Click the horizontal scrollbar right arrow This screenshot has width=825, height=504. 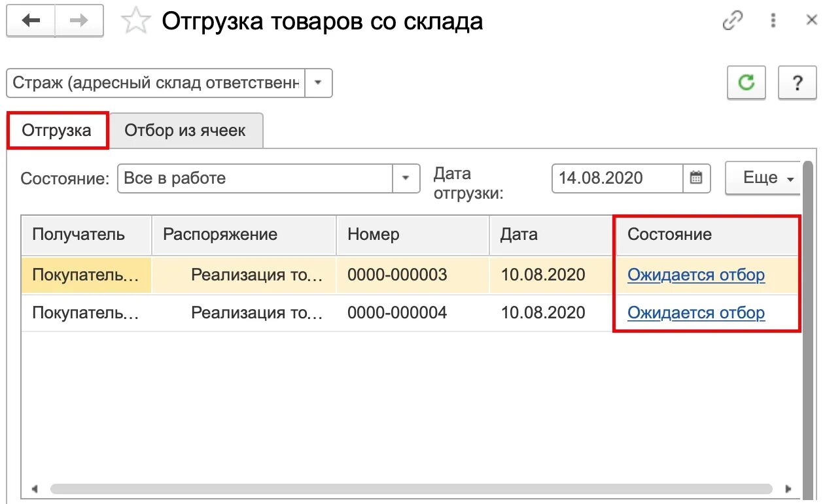[x=790, y=487]
